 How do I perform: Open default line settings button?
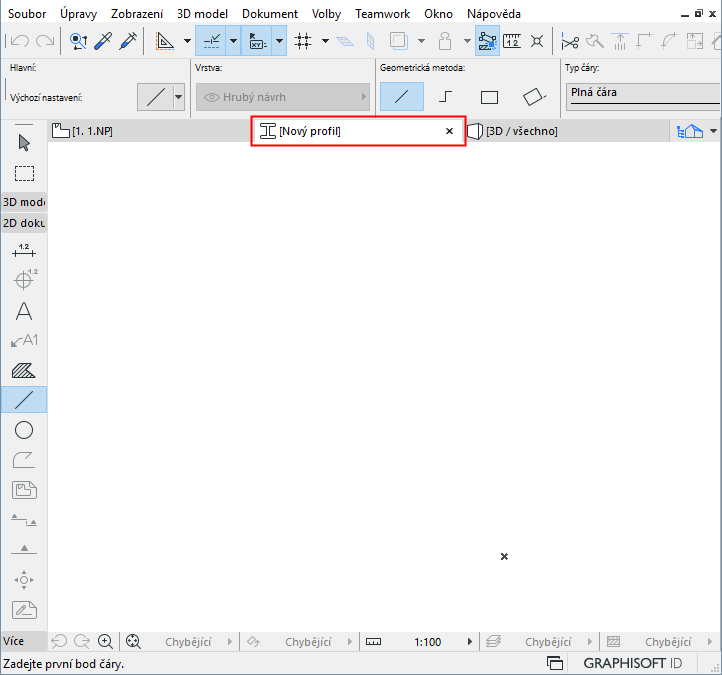155,97
